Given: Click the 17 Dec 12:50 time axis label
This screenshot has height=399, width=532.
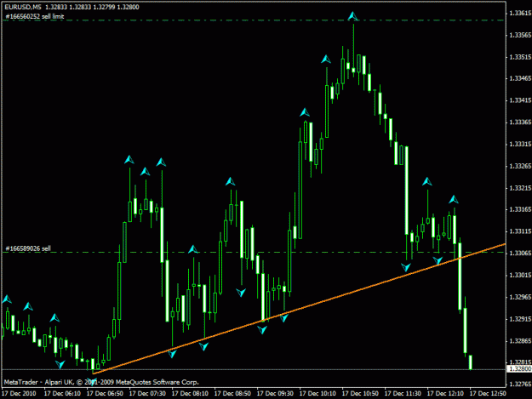Looking at the screenshot, I should click(x=488, y=394).
